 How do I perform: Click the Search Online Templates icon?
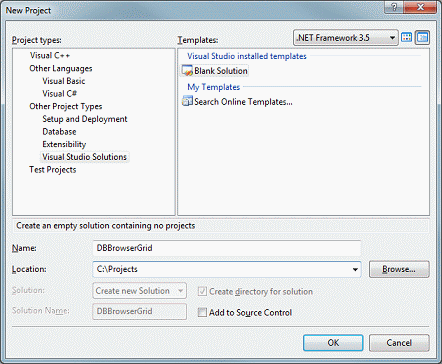[x=187, y=101]
